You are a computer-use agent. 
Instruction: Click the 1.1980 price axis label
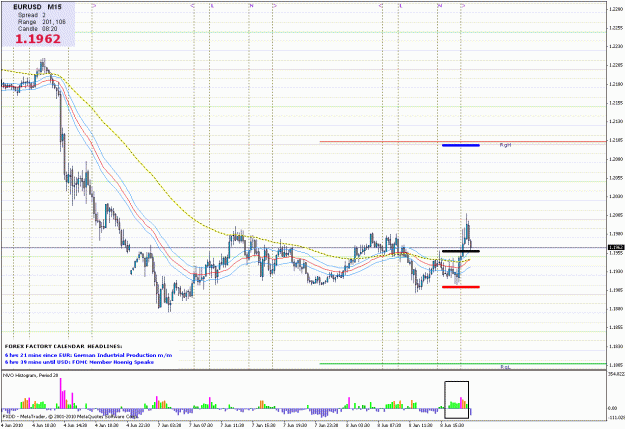click(616, 234)
